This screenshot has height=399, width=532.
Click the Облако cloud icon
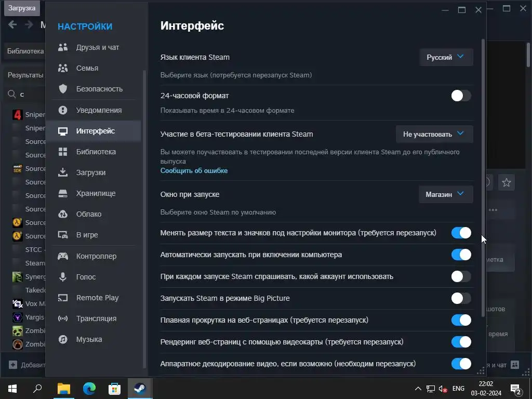(63, 214)
